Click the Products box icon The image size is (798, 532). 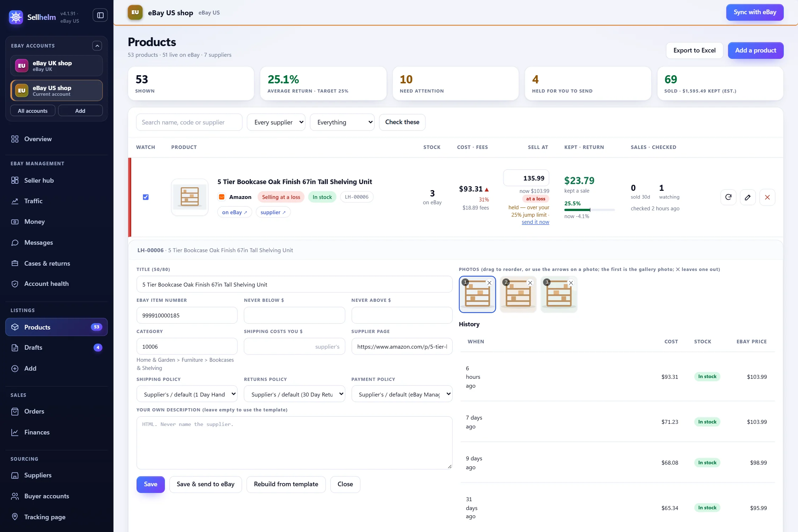tap(15, 327)
